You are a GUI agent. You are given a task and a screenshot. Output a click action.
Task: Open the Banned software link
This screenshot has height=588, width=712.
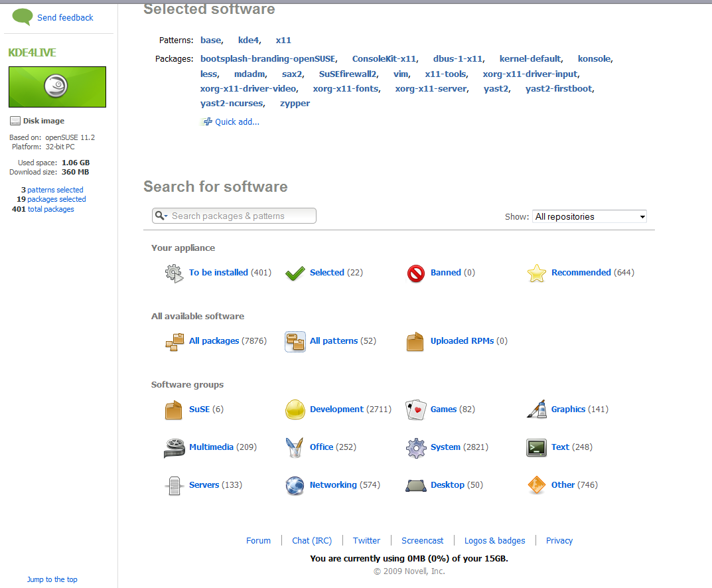click(445, 273)
